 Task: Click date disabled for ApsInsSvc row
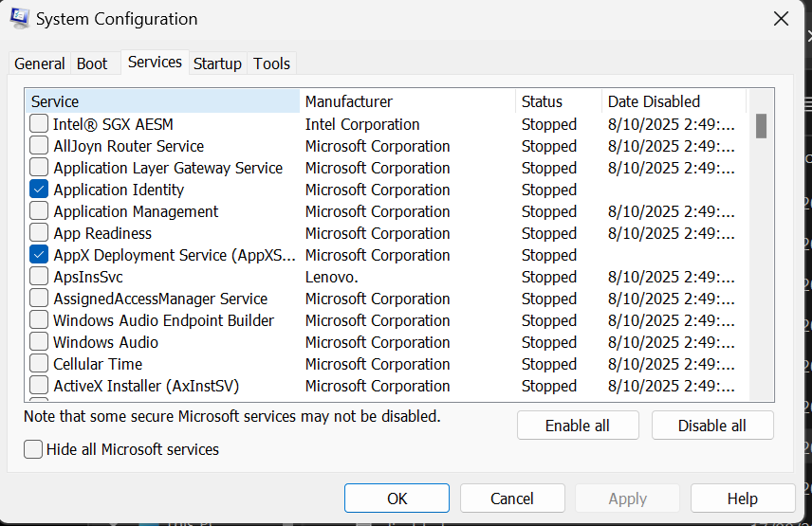coord(672,277)
